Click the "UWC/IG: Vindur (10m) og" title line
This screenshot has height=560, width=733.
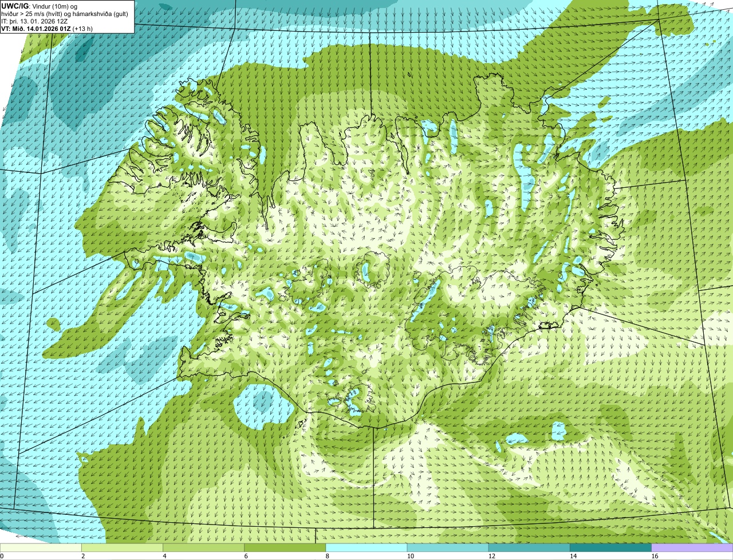tap(40, 6)
